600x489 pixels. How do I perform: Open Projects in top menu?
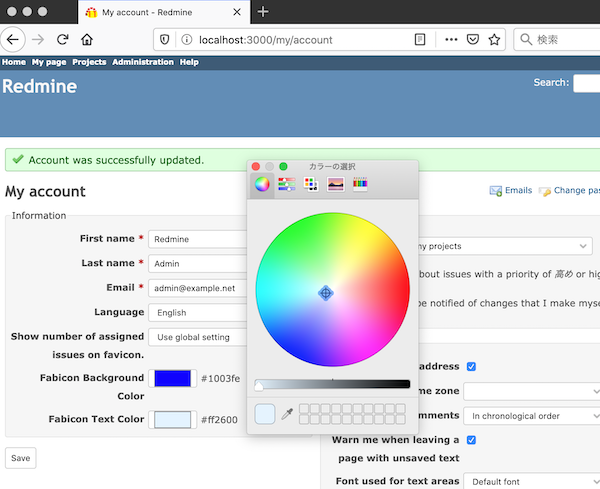89,62
